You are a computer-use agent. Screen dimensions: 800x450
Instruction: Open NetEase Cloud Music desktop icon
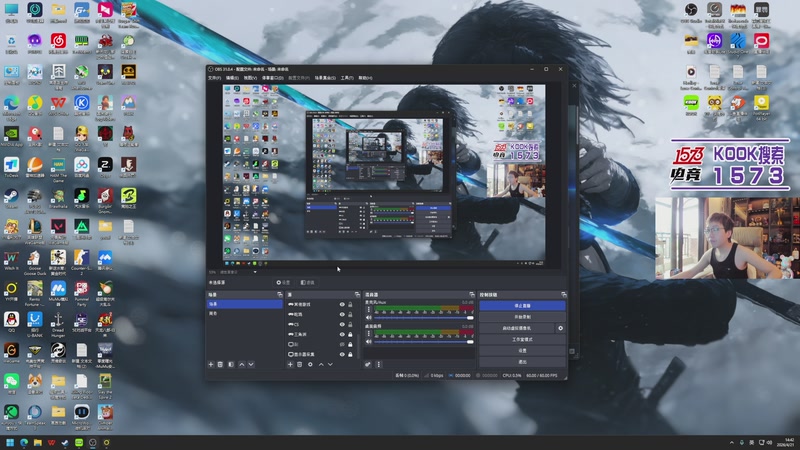(58, 44)
